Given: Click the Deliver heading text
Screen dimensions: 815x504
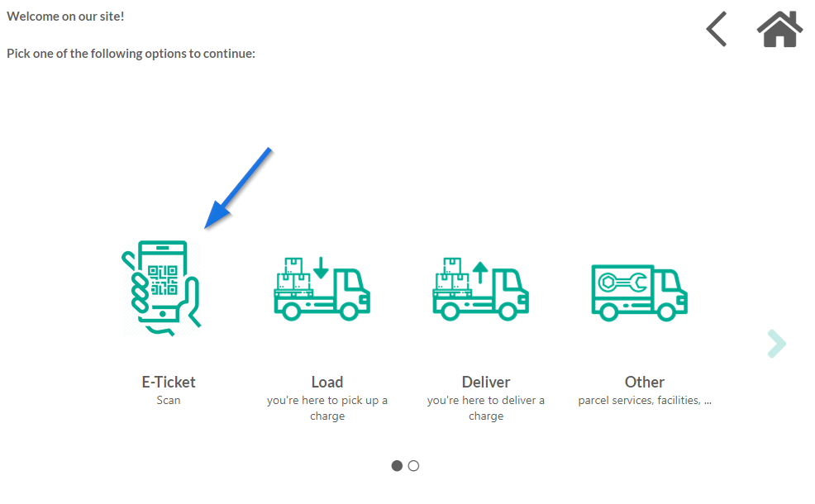Looking at the screenshot, I should pos(486,382).
